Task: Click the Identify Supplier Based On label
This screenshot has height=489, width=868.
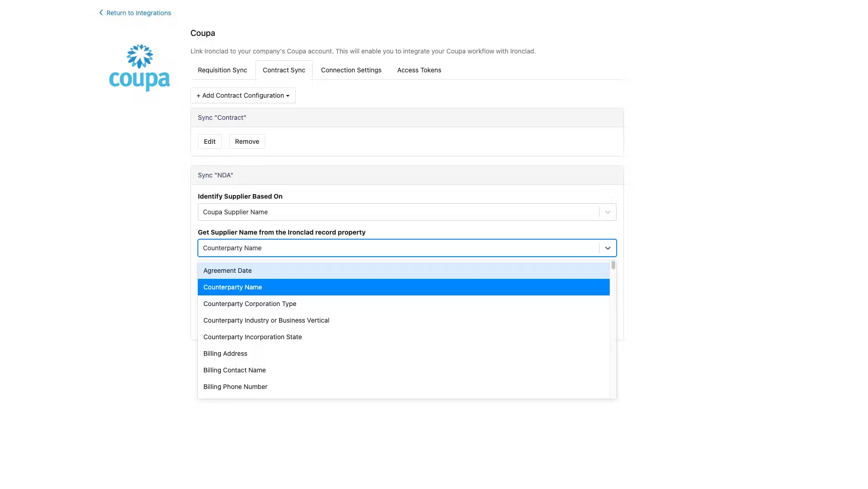Action: coord(240,196)
